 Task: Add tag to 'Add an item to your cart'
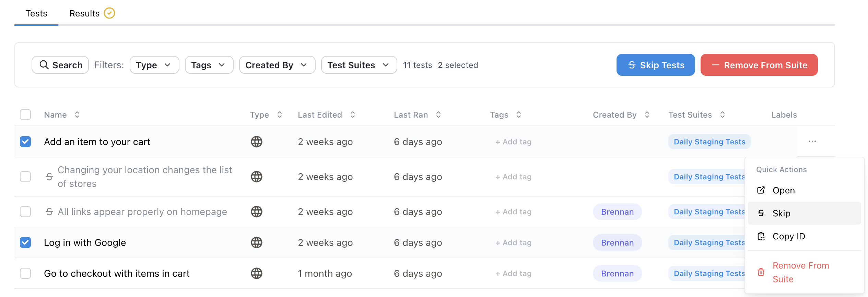[513, 142]
